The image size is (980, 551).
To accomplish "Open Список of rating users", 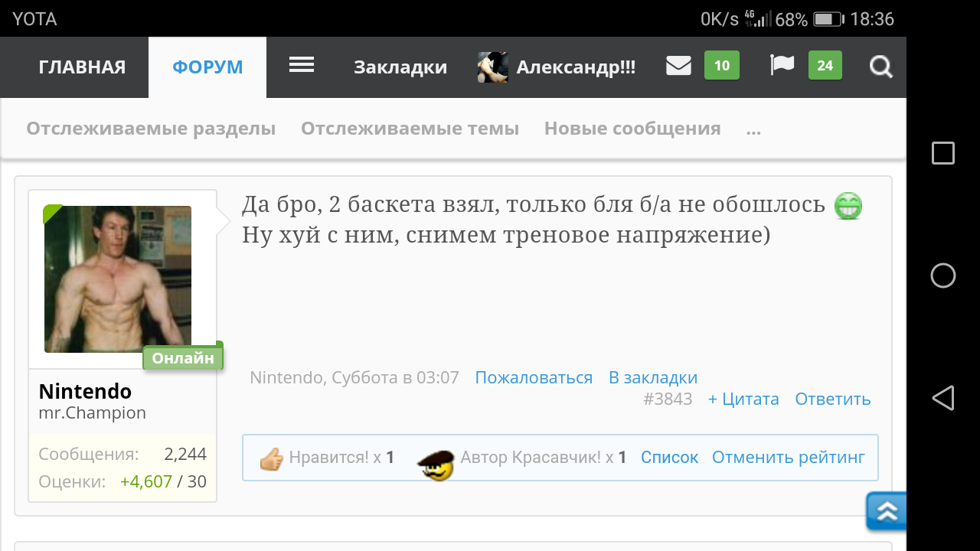I will pyautogui.click(x=669, y=457).
